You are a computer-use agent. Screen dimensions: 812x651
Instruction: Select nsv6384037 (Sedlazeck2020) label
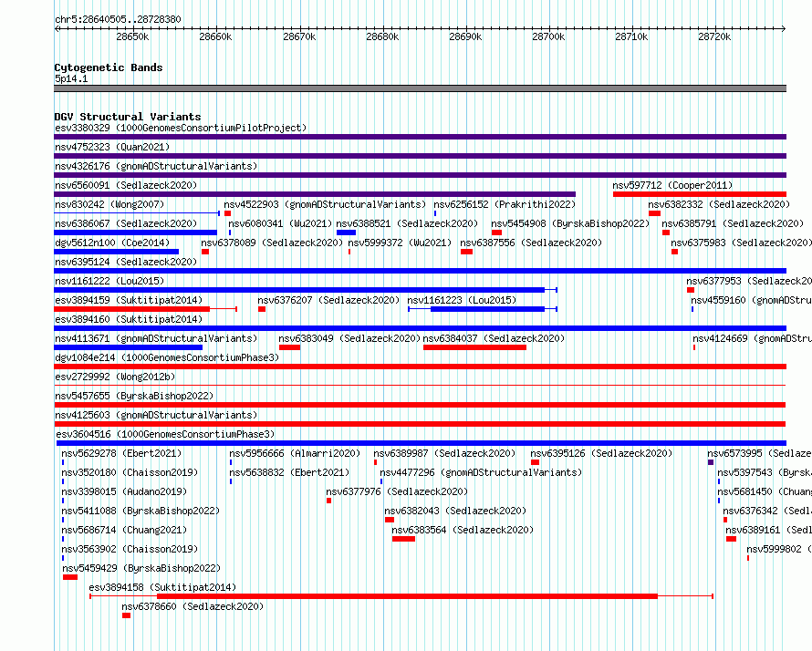494,338
